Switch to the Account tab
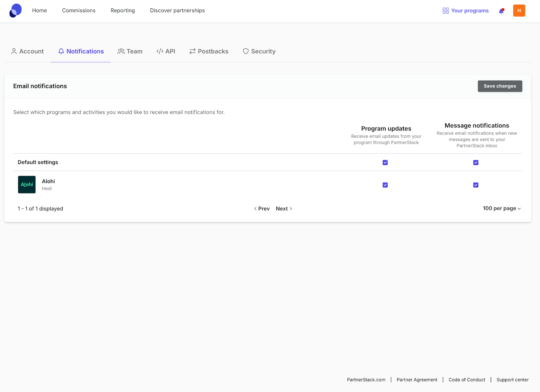Image resolution: width=540 pixels, height=392 pixels. (28, 51)
